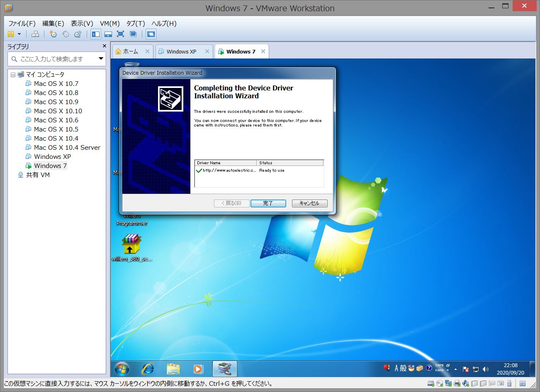
Task: Select Mac OS X 10.8 in library
Action: 56,93
